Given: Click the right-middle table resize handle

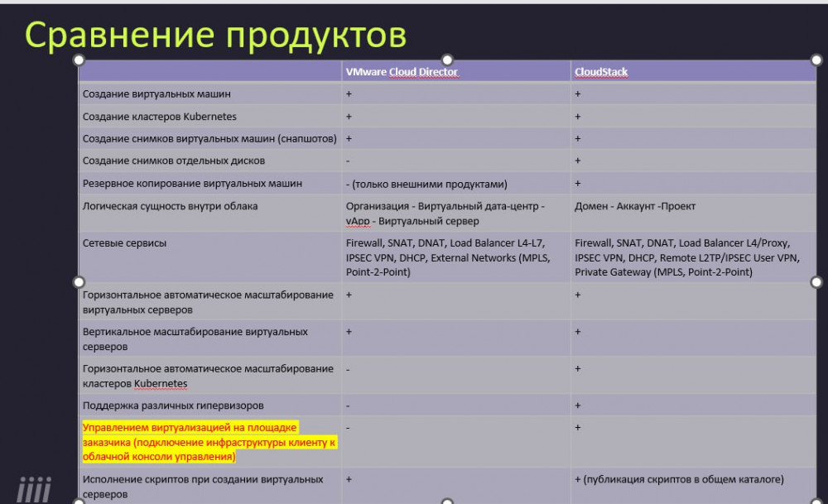Looking at the screenshot, I should [816, 282].
